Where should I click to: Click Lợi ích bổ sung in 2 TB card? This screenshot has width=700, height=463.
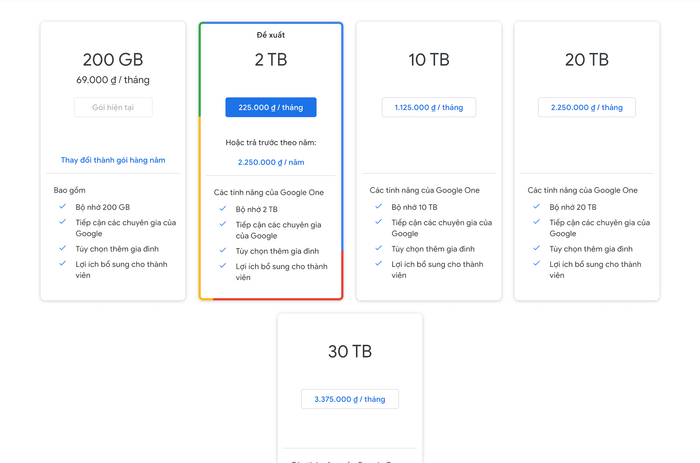point(282,272)
